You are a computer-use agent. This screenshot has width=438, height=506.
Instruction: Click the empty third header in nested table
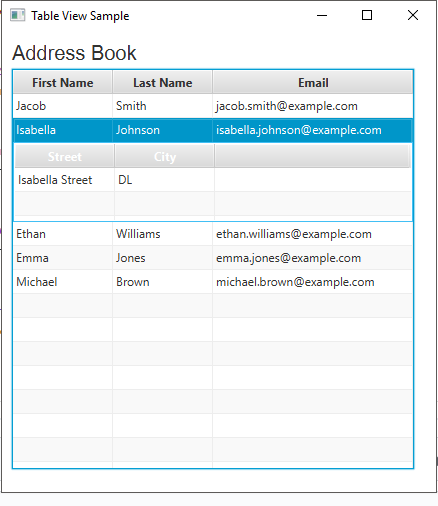(x=313, y=156)
